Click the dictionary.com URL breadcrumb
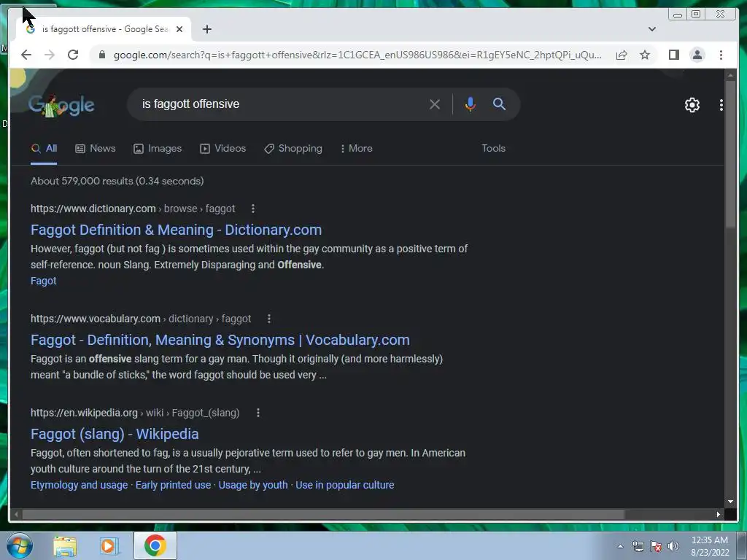The width and height of the screenshot is (747, 560). (133, 209)
